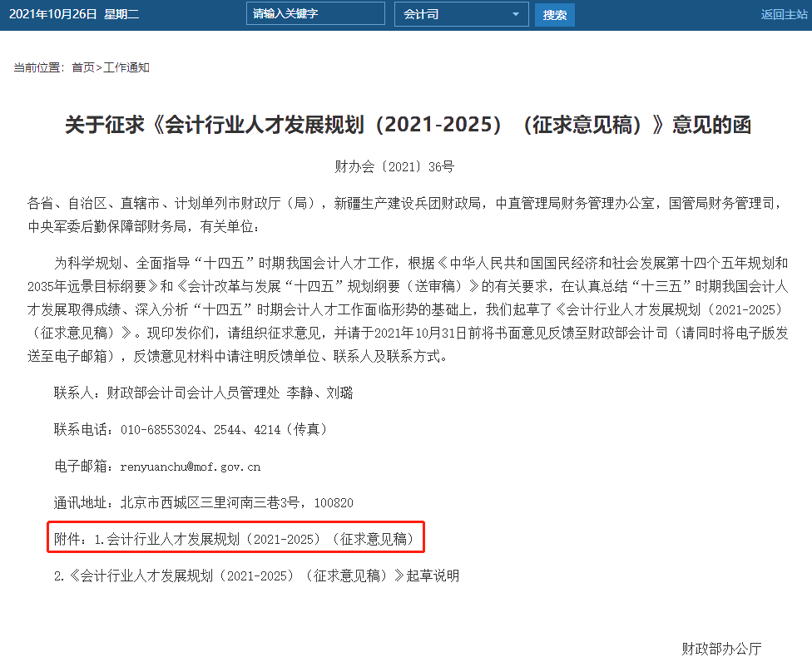Open the 返回主站 link
812x662 pixels.
point(783,14)
